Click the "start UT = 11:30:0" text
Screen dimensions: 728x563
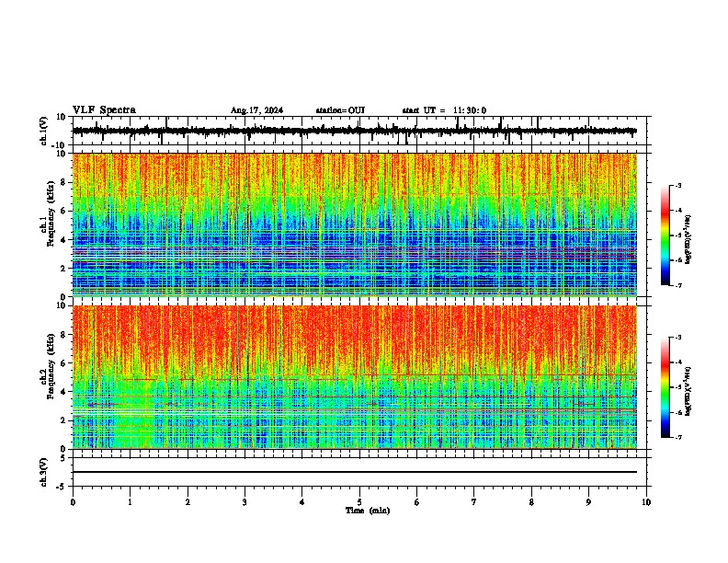pyautogui.click(x=444, y=110)
